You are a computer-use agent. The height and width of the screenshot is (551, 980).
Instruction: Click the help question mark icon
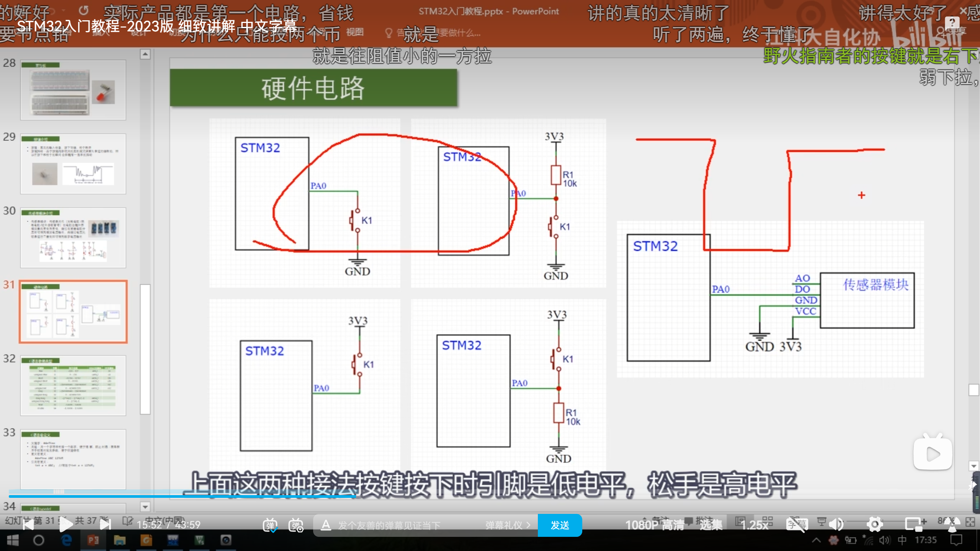952,23
